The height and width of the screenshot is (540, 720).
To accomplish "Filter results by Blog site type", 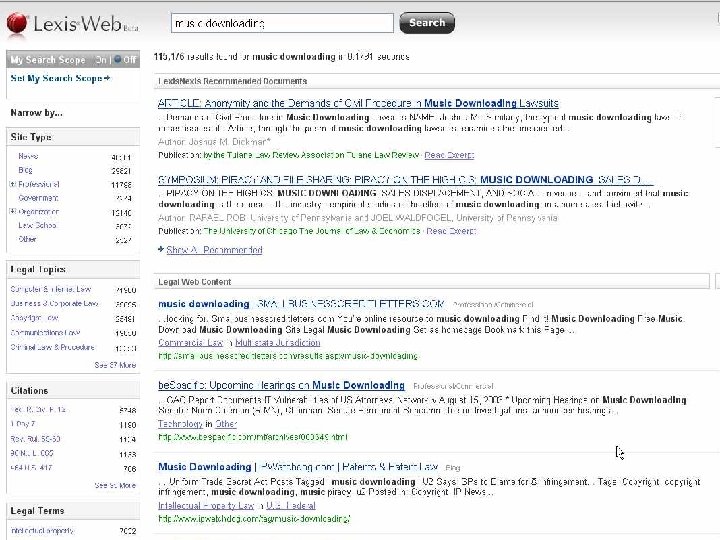I will (25, 170).
